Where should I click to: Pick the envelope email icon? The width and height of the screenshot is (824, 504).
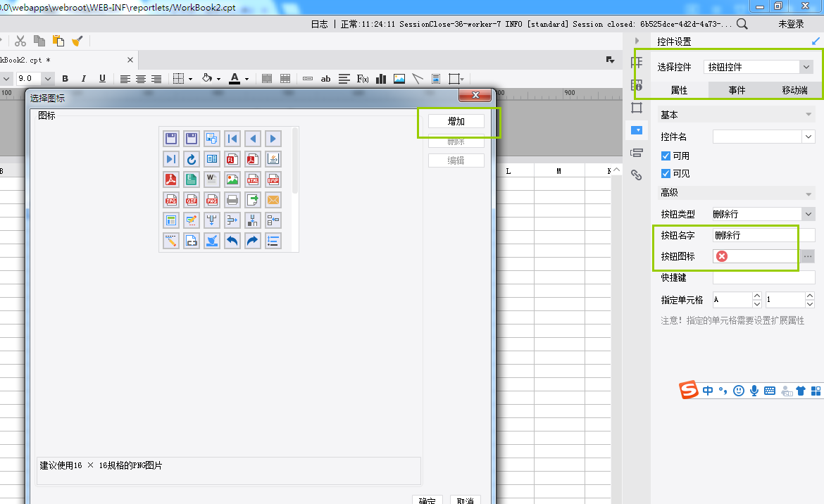click(273, 200)
